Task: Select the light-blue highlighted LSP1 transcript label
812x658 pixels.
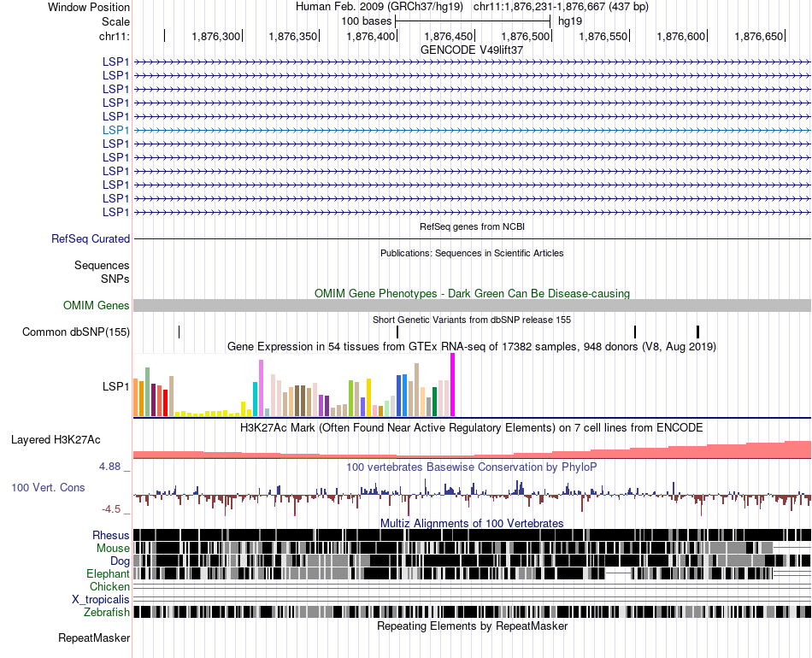Action: [115, 130]
